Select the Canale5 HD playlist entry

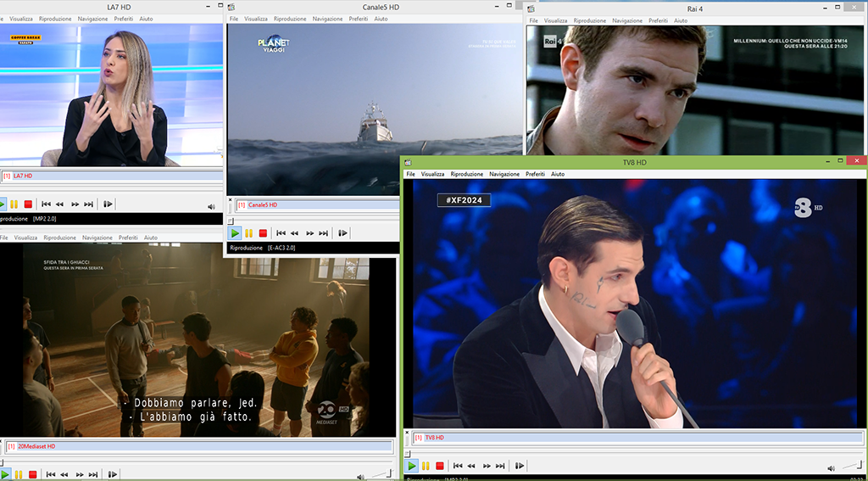point(317,205)
